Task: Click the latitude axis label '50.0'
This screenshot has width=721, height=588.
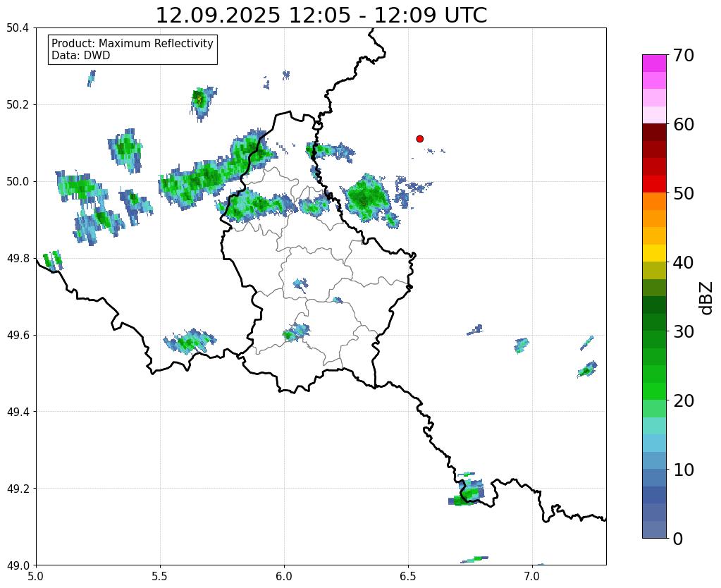Action: pyautogui.click(x=18, y=181)
